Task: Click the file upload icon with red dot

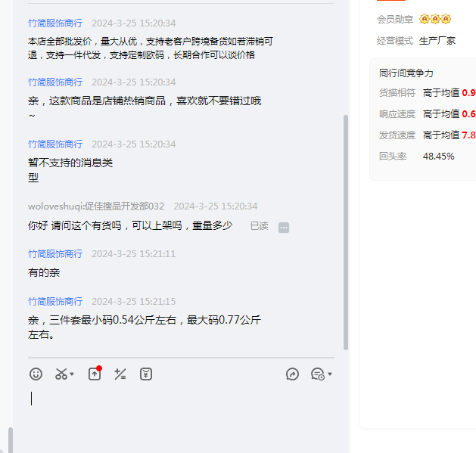Action: (95, 374)
